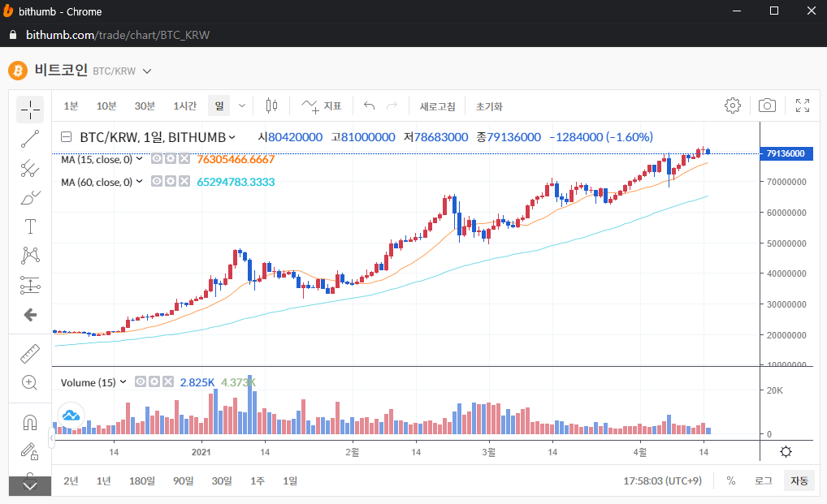Expand the Volume (15) indicator options
The image size is (827, 504).
pos(123,381)
